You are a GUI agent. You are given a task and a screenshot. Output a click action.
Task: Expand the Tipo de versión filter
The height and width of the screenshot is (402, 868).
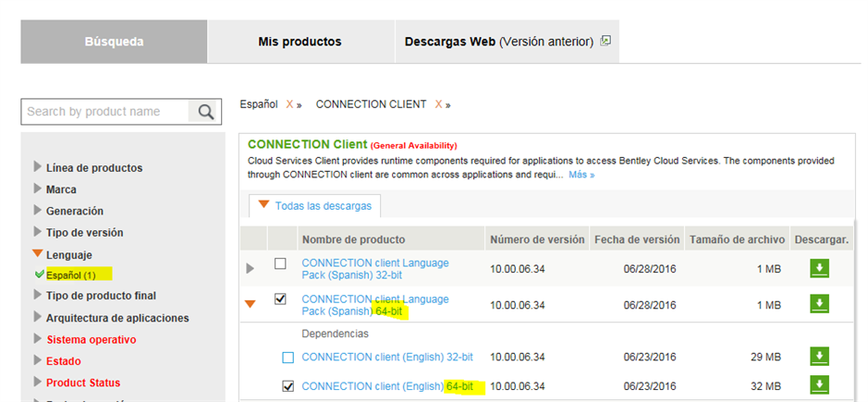point(38,231)
